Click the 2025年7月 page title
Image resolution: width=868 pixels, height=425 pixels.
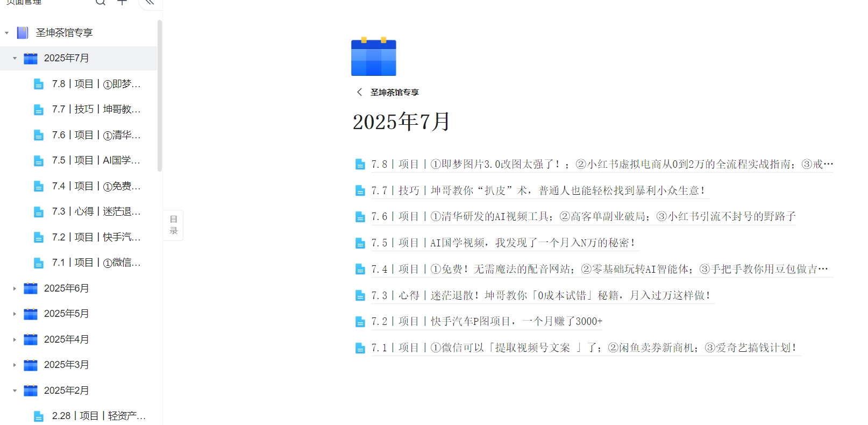pos(401,122)
